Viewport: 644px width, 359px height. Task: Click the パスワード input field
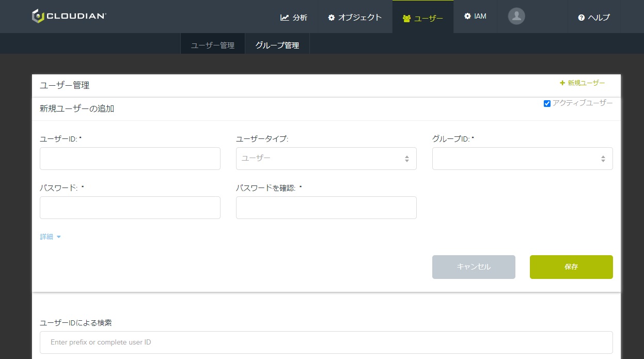130,208
